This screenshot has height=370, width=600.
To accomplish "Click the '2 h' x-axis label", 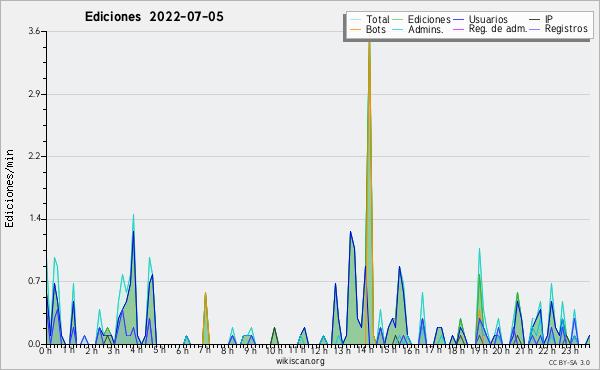I will pos(91,351).
